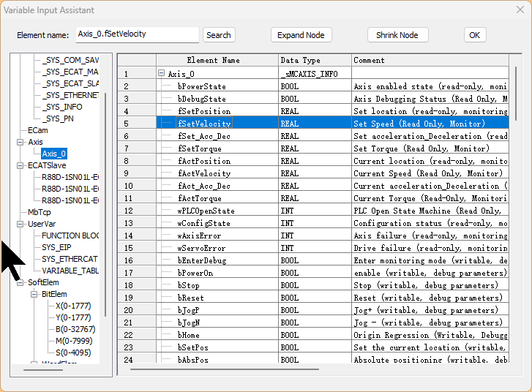
Task: Collapse Axis_0 row in the table
Action: [162, 73]
